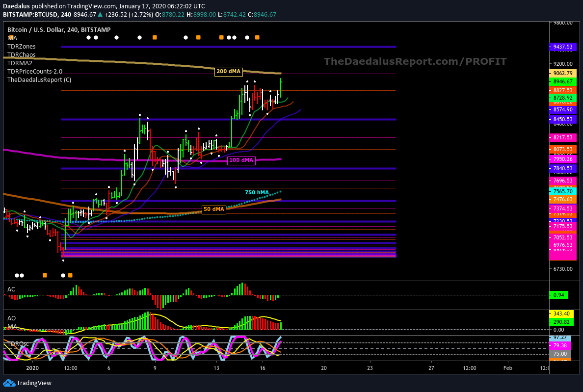Click the 20 date label on time axis
Viewport: 583px width, 392px height.
(x=324, y=368)
